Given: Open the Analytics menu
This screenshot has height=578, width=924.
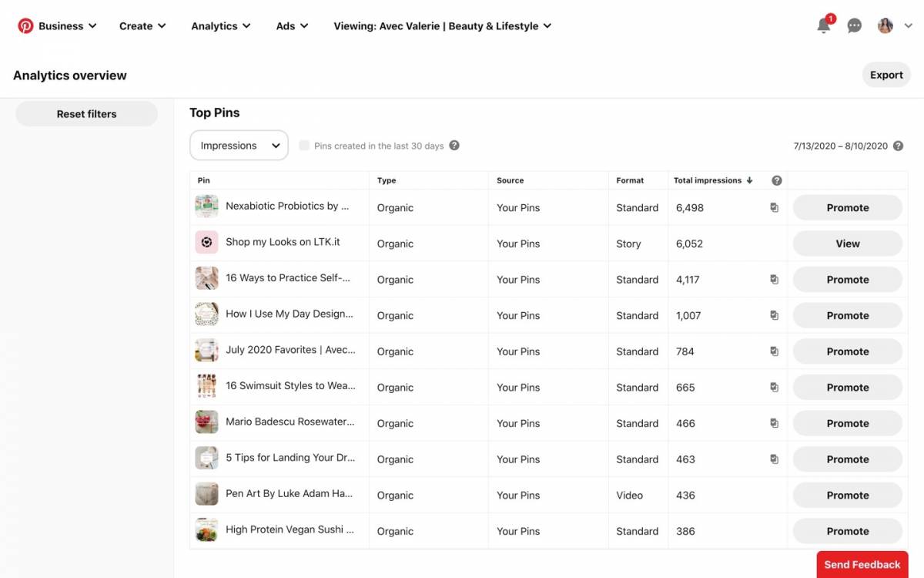Looking at the screenshot, I should 220,26.
